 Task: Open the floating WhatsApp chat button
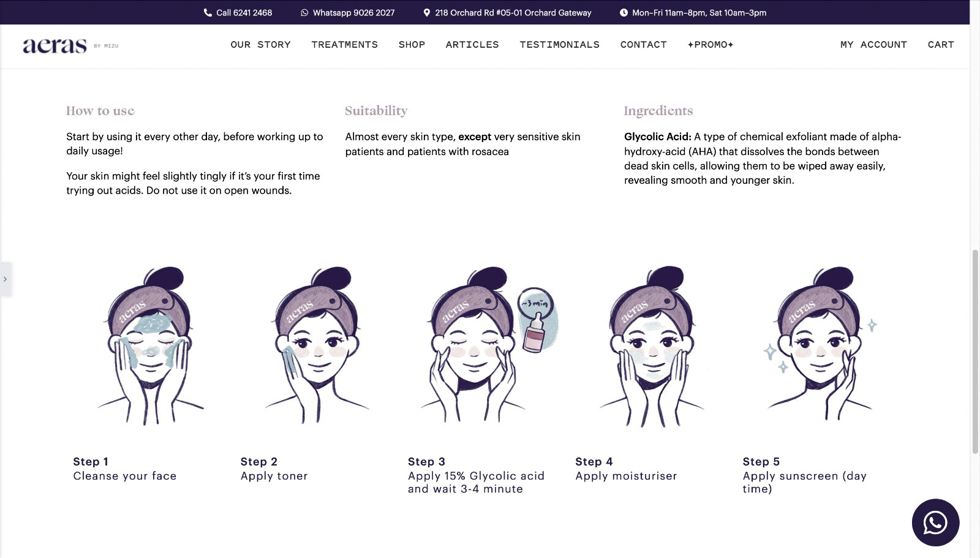935,522
